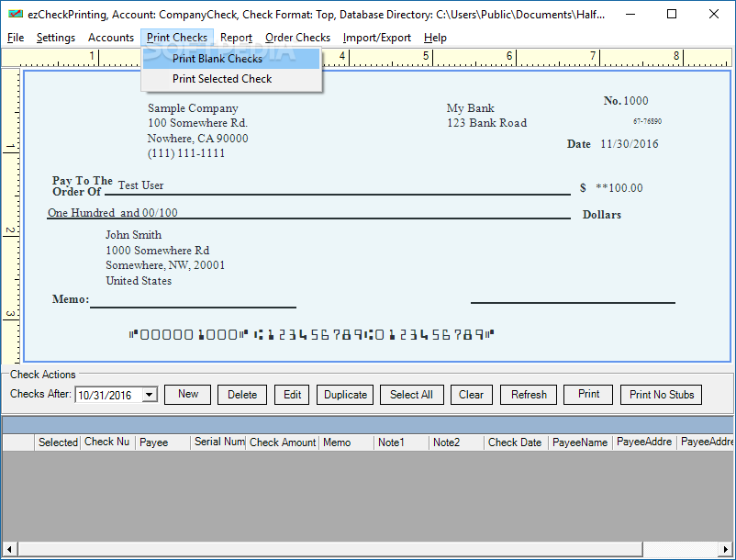The height and width of the screenshot is (560, 736).
Task: Sort by the Memo column header
Action: point(346,442)
